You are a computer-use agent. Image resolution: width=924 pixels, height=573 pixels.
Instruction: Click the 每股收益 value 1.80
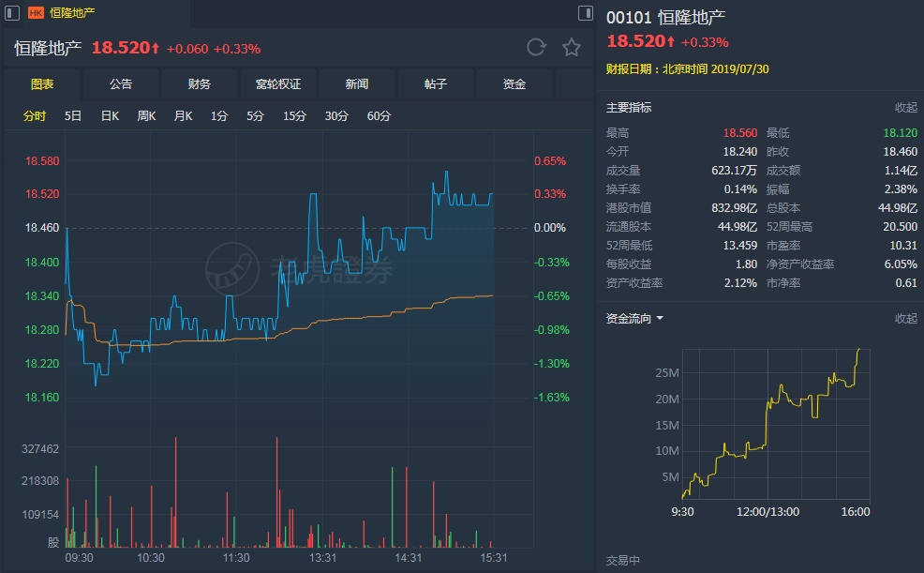pyautogui.click(x=747, y=264)
